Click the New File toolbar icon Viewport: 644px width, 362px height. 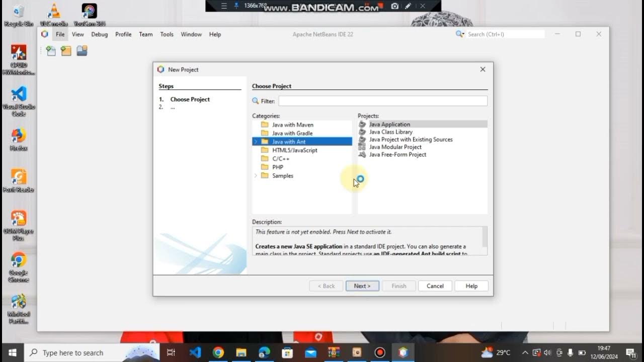[51, 51]
